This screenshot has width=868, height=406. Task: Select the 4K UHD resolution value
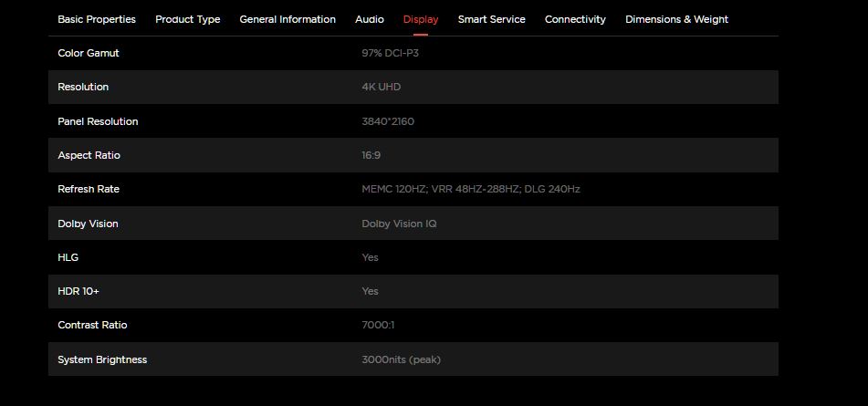[x=381, y=87]
